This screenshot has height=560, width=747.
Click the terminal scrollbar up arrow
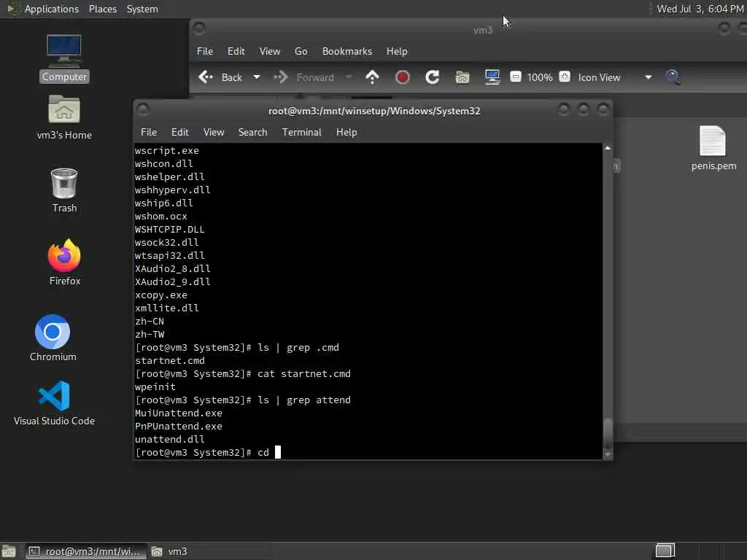pos(608,149)
